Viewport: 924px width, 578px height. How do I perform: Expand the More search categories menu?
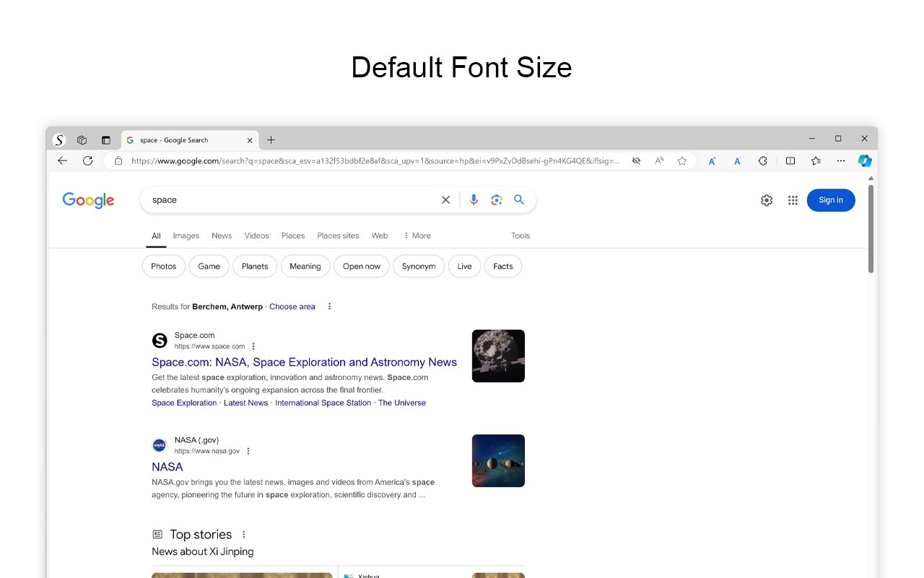[417, 236]
